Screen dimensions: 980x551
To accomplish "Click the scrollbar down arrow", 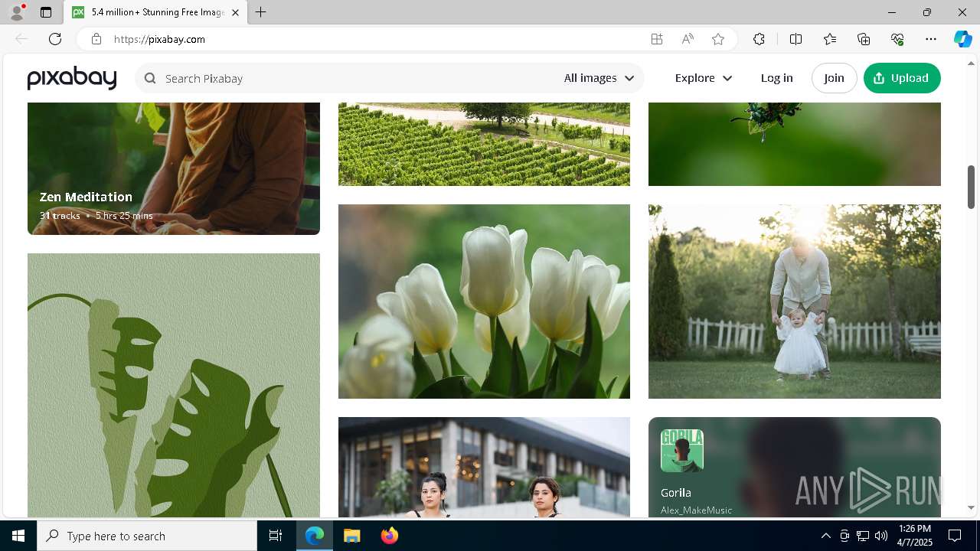I will [x=972, y=507].
